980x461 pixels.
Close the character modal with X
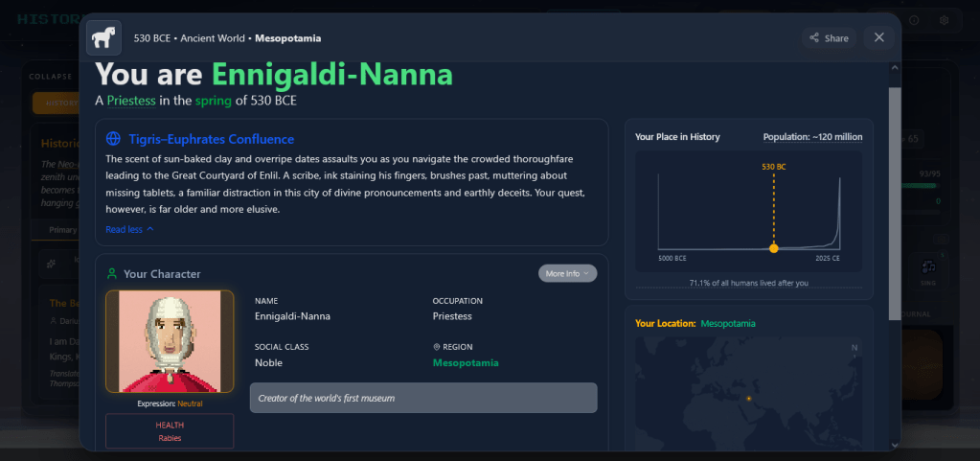(879, 37)
